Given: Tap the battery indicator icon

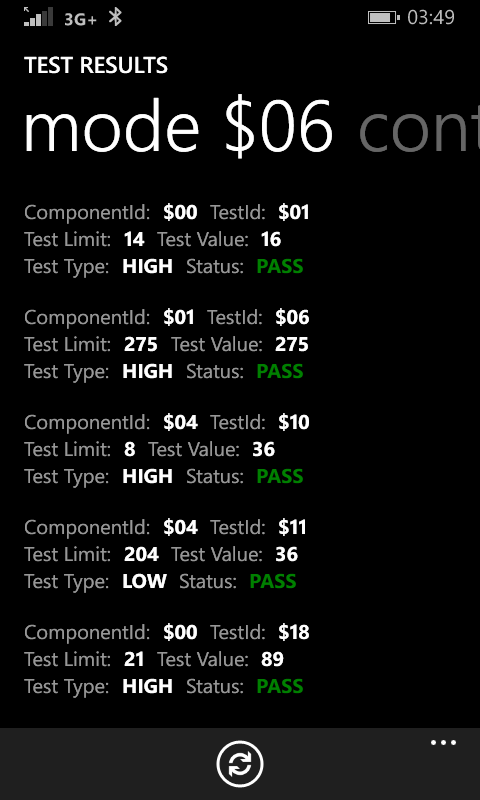Looking at the screenshot, I should (384, 18).
